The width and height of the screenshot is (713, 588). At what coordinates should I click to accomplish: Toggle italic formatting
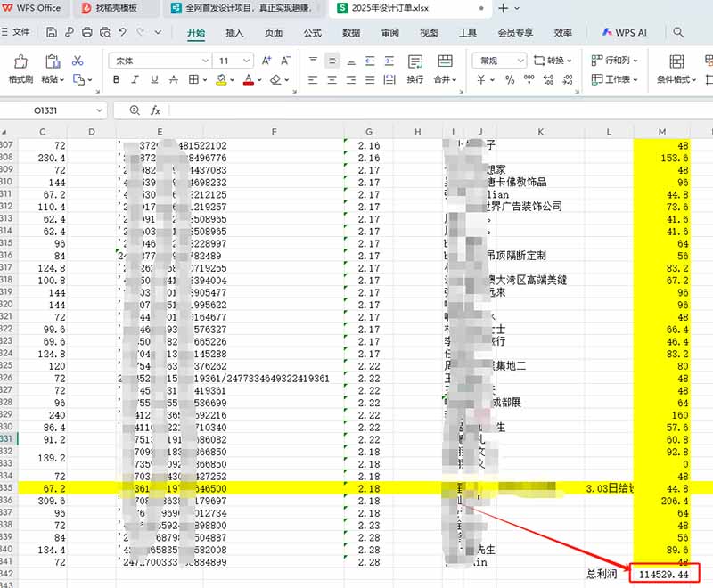pyautogui.click(x=134, y=79)
